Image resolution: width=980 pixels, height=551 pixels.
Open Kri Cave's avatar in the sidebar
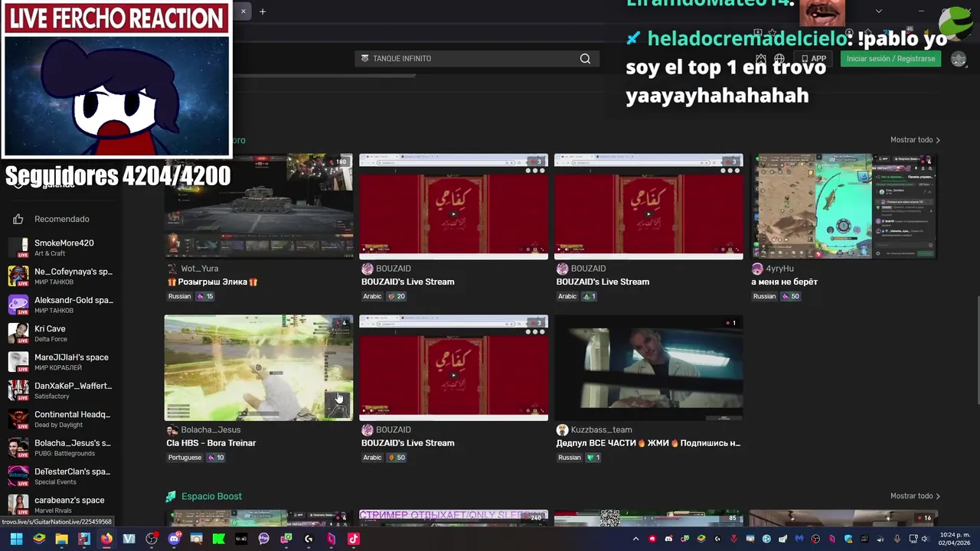click(x=18, y=333)
